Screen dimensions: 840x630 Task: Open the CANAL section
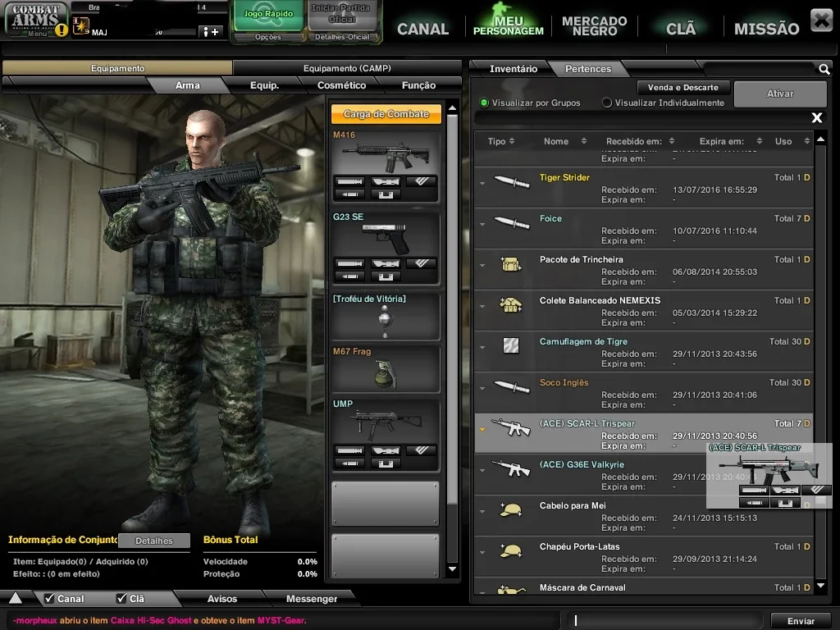tap(422, 29)
